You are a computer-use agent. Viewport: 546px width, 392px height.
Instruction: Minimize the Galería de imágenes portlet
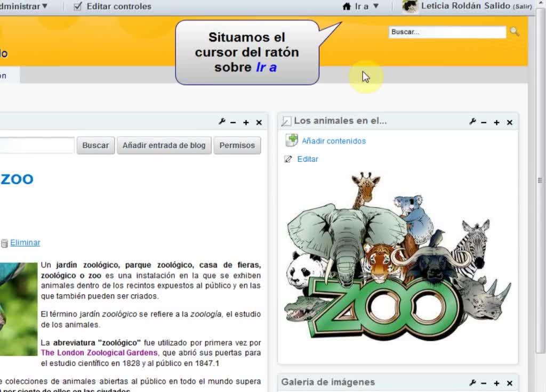[484, 383]
